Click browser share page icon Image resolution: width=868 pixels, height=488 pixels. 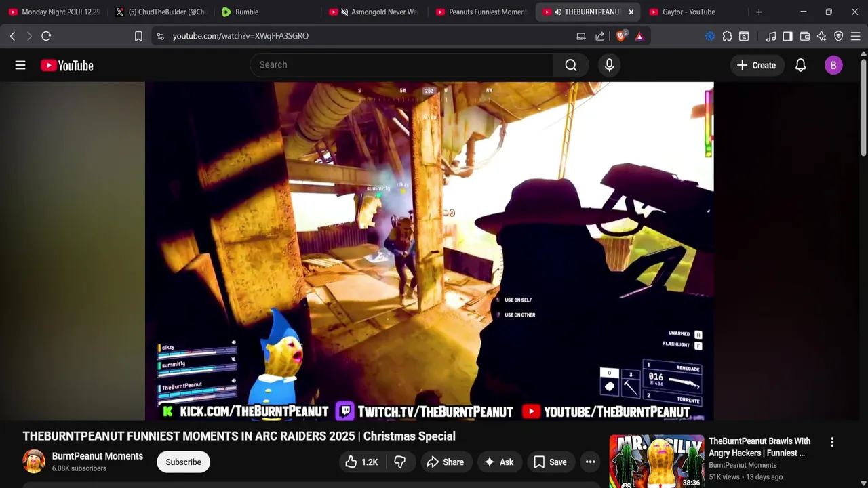600,36
